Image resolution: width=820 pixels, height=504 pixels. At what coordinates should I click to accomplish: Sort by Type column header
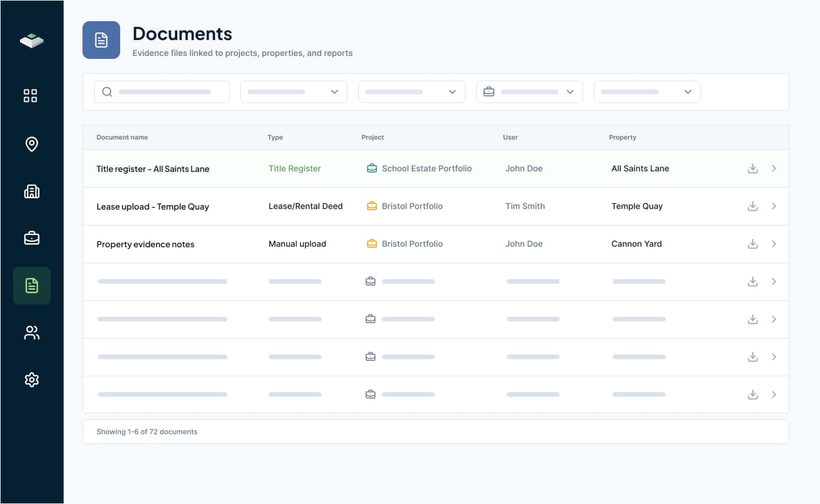point(275,137)
